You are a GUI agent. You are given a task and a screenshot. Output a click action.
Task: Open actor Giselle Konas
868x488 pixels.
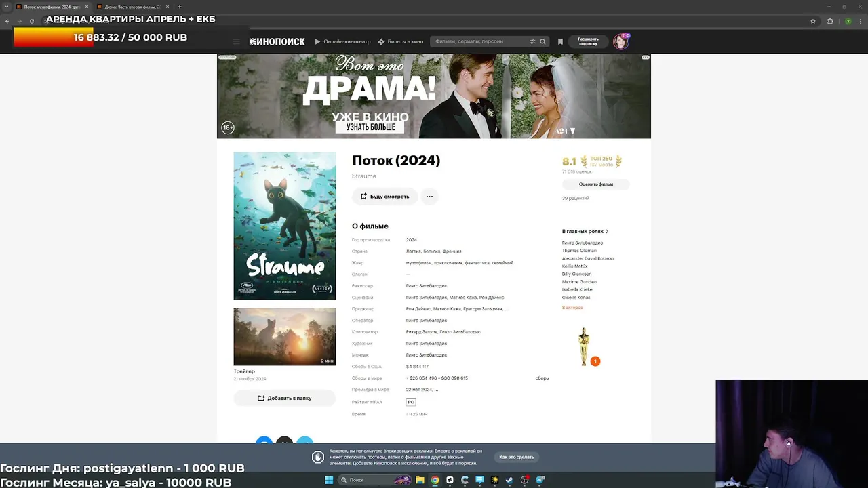tap(576, 298)
